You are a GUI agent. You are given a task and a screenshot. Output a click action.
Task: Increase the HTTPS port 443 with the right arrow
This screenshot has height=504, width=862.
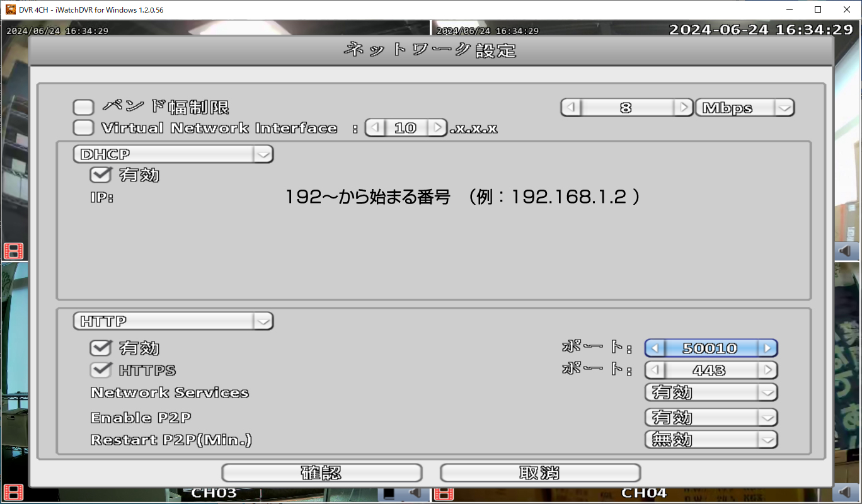click(x=767, y=370)
